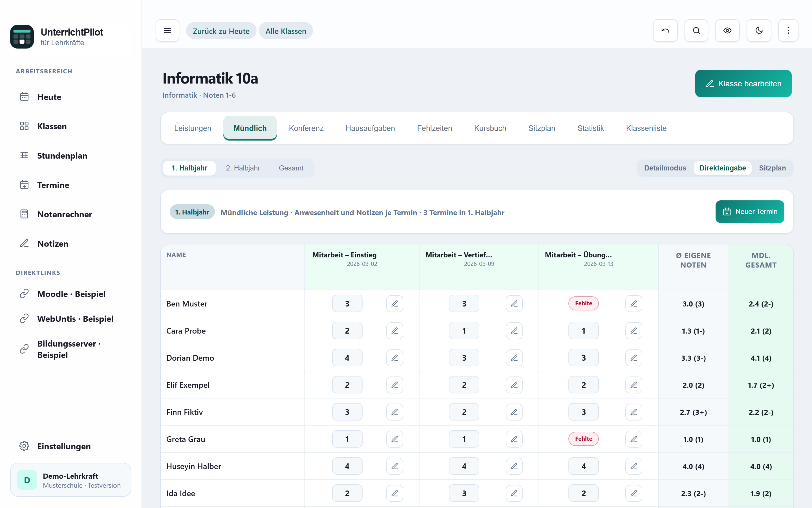The image size is (812, 508).
Task: Open Notizen in sidebar
Action: tap(70, 243)
